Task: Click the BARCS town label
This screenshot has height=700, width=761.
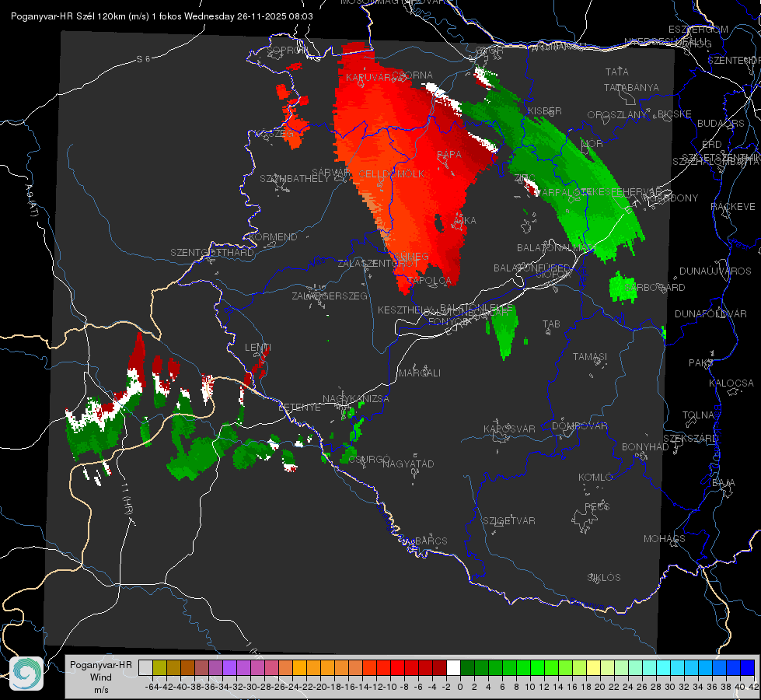Action: 431,541
